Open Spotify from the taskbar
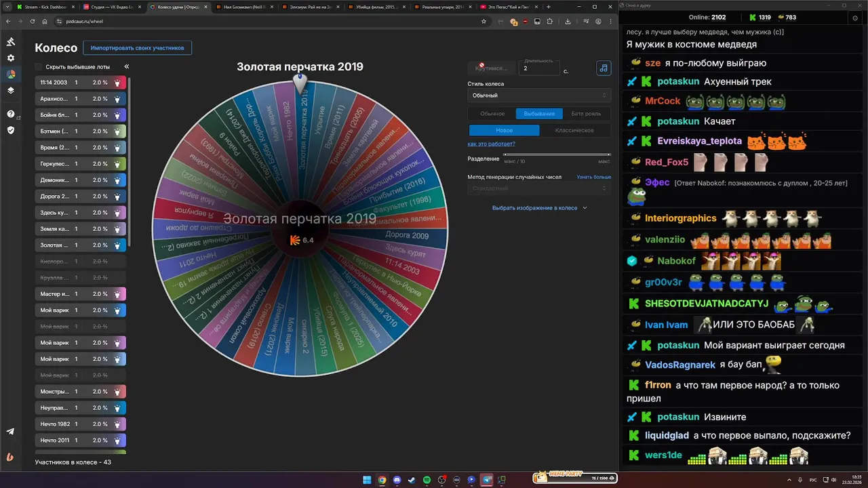The image size is (868, 488). (x=427, y=480)
